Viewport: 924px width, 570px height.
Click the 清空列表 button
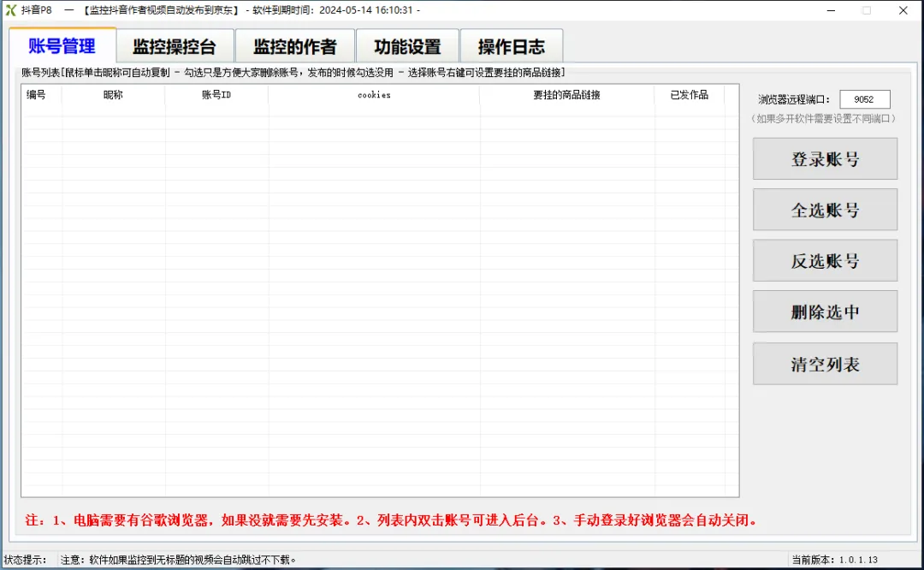pos(825,364)
